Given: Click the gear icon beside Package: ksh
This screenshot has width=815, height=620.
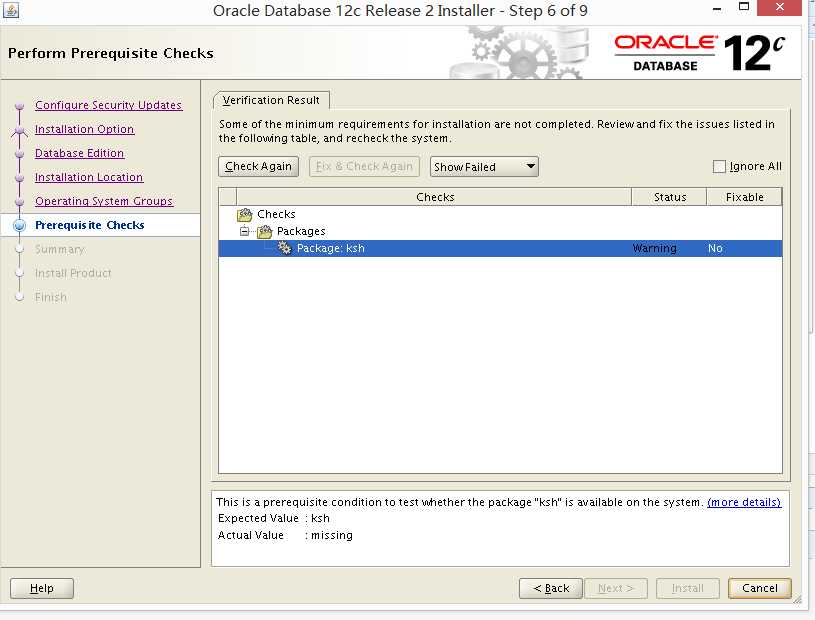Looking at the screenshot, I should point(284,248).
